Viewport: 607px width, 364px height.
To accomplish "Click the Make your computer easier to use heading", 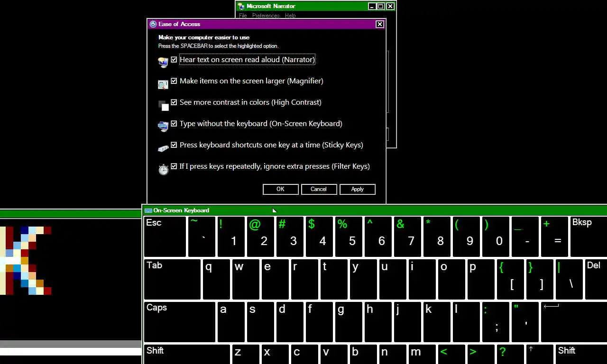I will (204, 37).
